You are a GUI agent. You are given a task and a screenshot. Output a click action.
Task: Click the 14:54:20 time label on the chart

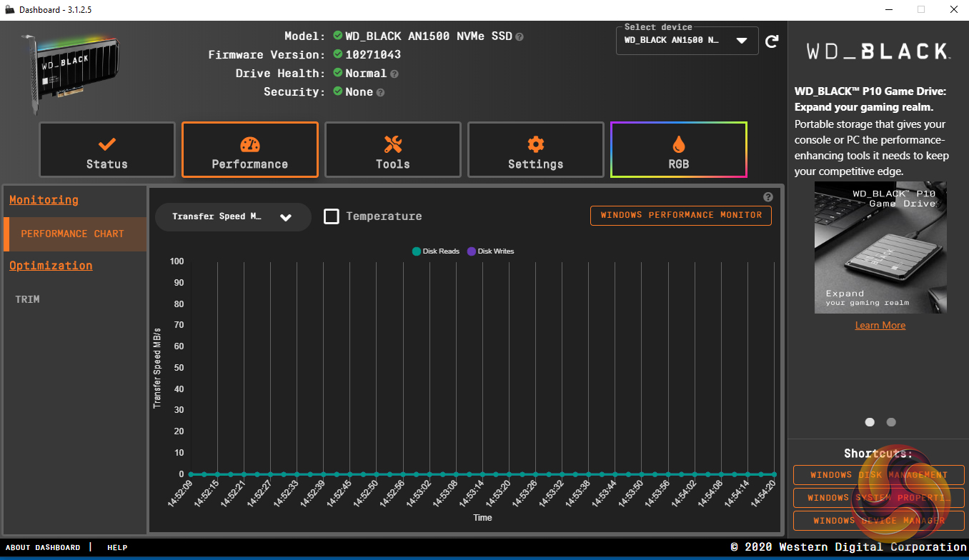pyautogui.click(x=762, y=494)
